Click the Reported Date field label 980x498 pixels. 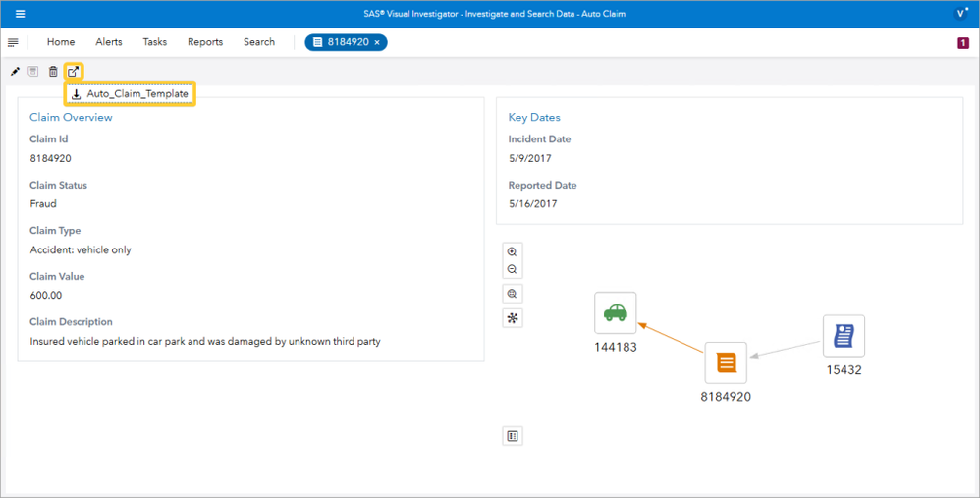(x=542, y=185)
